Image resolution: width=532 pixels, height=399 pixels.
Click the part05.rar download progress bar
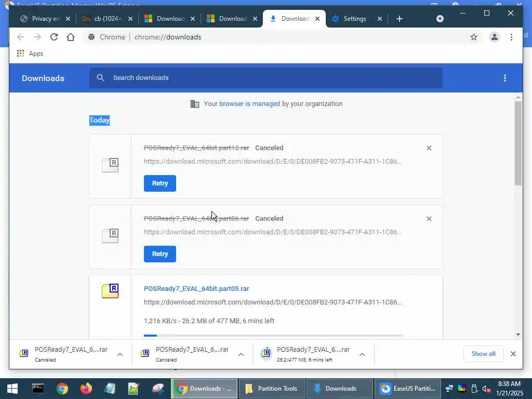(273, 336)
